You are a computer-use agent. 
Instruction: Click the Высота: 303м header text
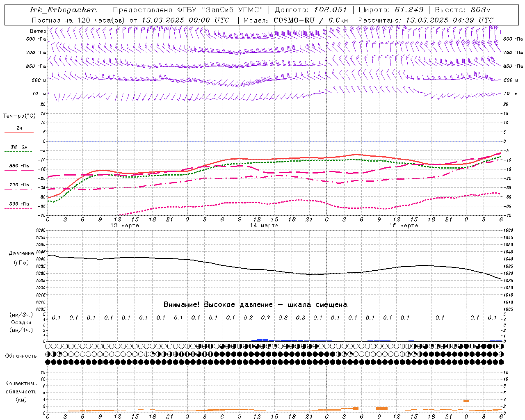(463, 10)
